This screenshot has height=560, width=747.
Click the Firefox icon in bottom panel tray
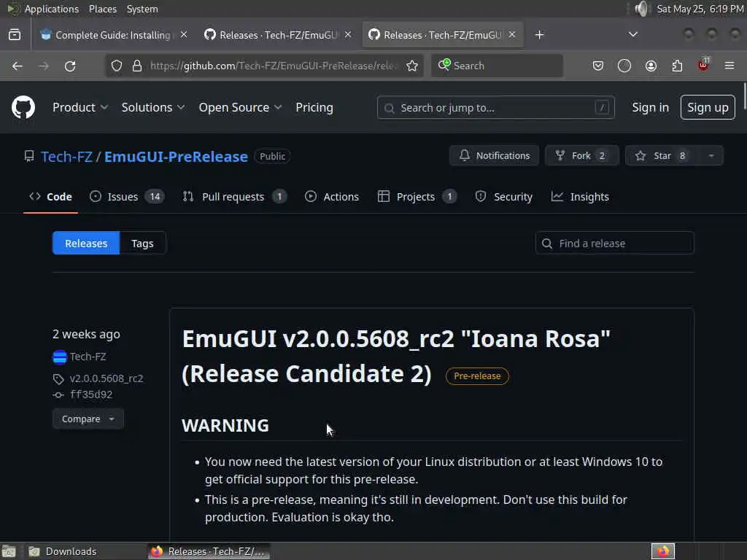(x=663, y=551)
